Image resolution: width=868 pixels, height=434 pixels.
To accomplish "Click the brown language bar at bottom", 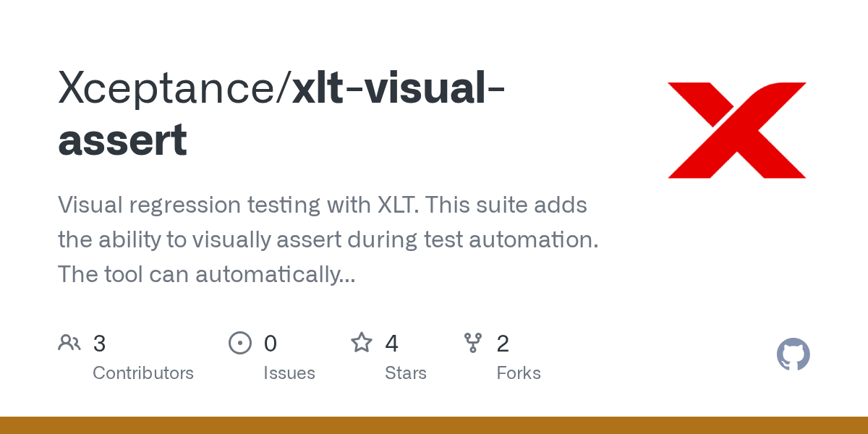I will pos(434,425).
